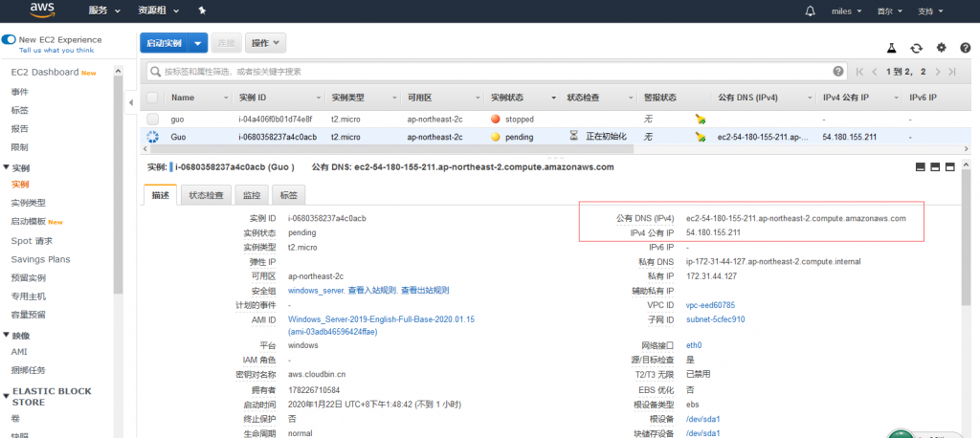Screen dimensions: 980x438
Task: Switch to the 状态检查 tab
Action: coord(206,195)
